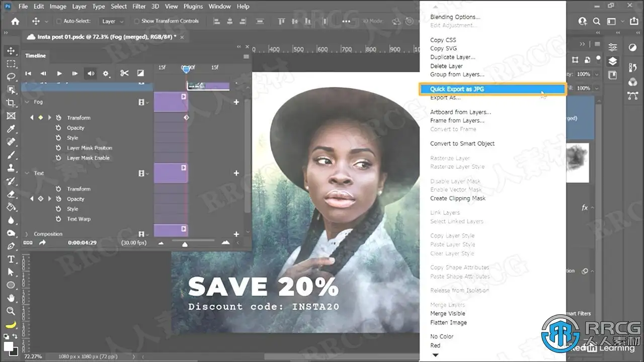Click the foreground color swatch
The height and width of the screenshot is (362, 644).
(x=9, y=346)
